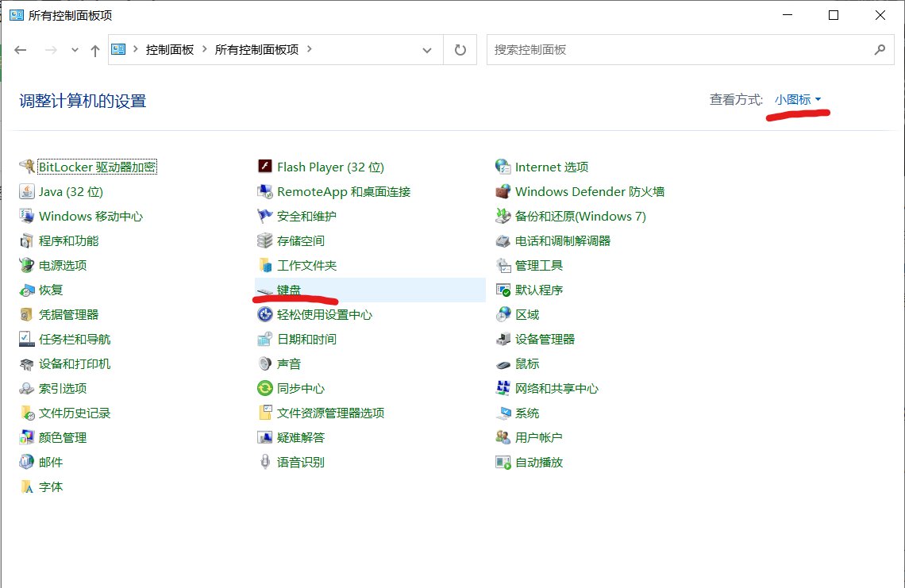Expand the address bar dropdown arrow

(427, 49)
